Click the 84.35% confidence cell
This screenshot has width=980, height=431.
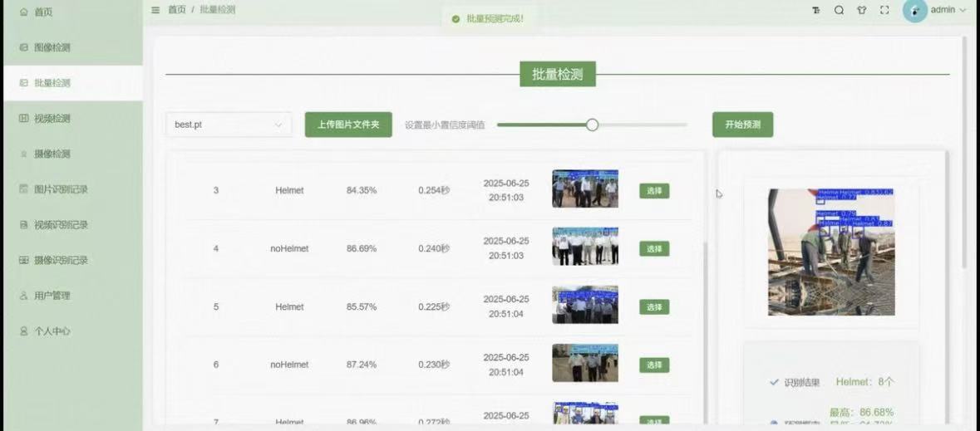pyautogui.click(x=362, y=190)
